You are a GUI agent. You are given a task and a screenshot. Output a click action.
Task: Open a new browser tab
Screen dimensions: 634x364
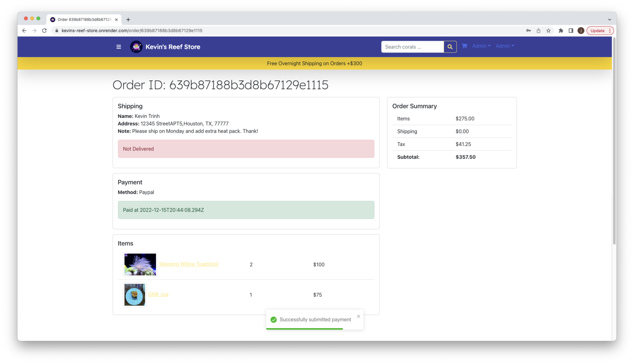(128, 19)
